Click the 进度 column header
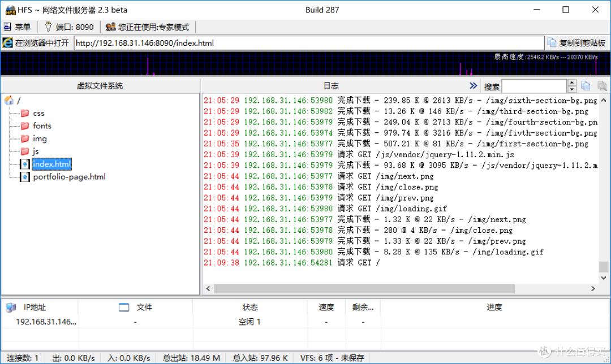The height and width of the screenshot is (364, 611). pyautogui.click(x=494, y=307)
